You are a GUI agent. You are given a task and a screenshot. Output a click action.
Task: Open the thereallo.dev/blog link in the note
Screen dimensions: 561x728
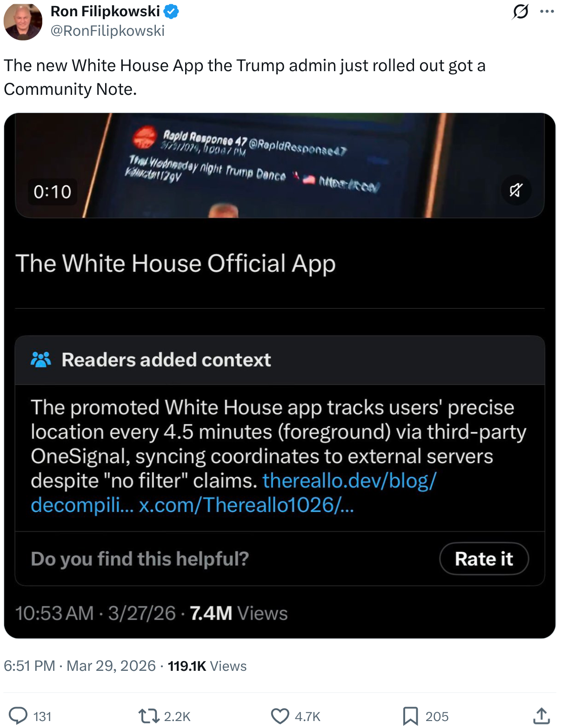[349, 481]
